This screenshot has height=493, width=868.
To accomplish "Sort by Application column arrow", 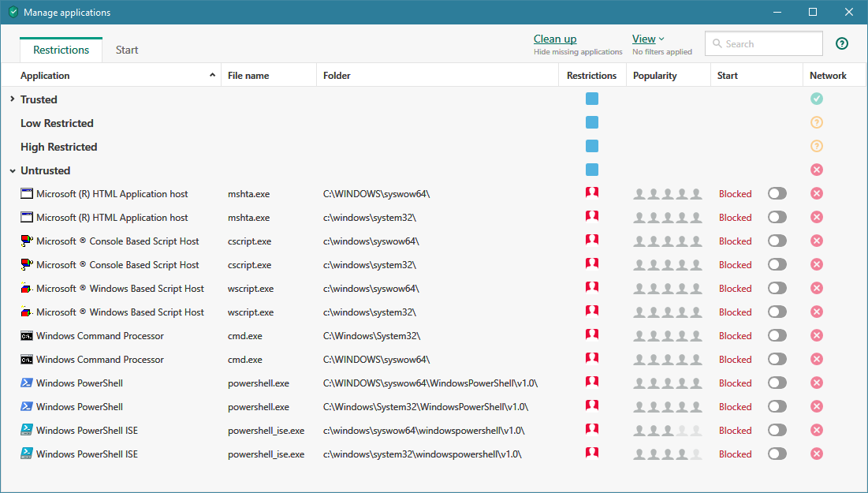I will pos(212,75).
